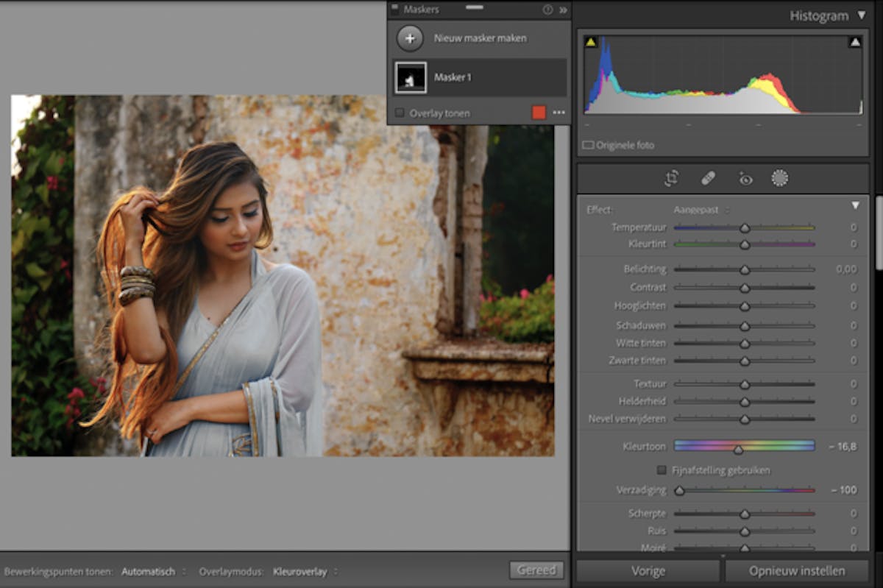The image size is (883, 588).
Task: Click the Textuur slider handle
Action: coord(745,384)
